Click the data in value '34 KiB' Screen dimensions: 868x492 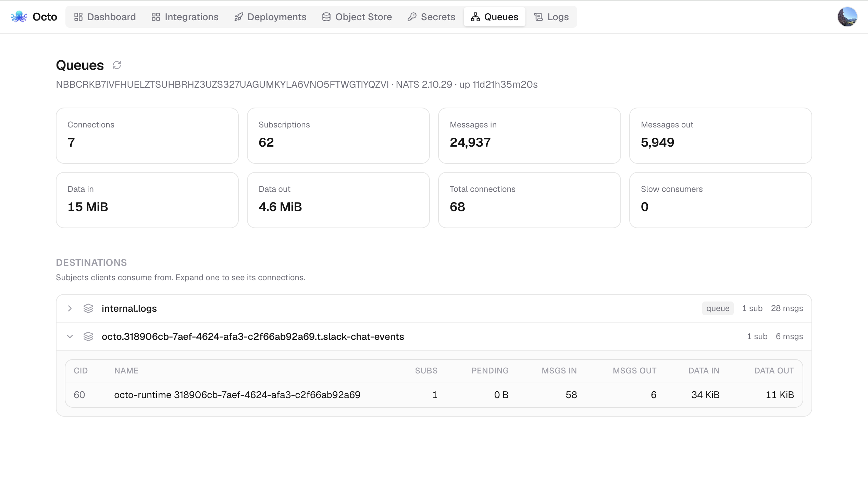coord(705,395)
